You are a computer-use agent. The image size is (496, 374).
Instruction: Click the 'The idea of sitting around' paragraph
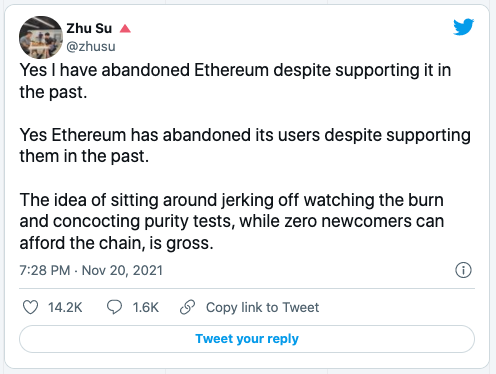click(x=232, y=221)
